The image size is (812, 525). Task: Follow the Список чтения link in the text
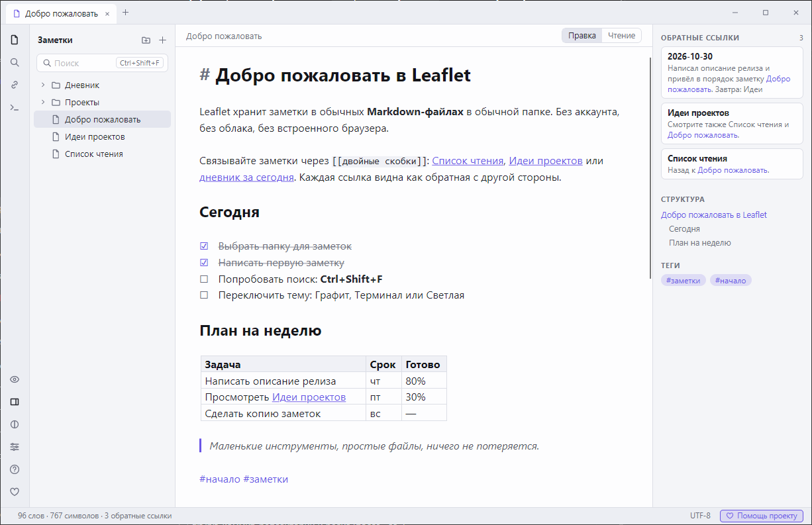(x=468, y=161)
